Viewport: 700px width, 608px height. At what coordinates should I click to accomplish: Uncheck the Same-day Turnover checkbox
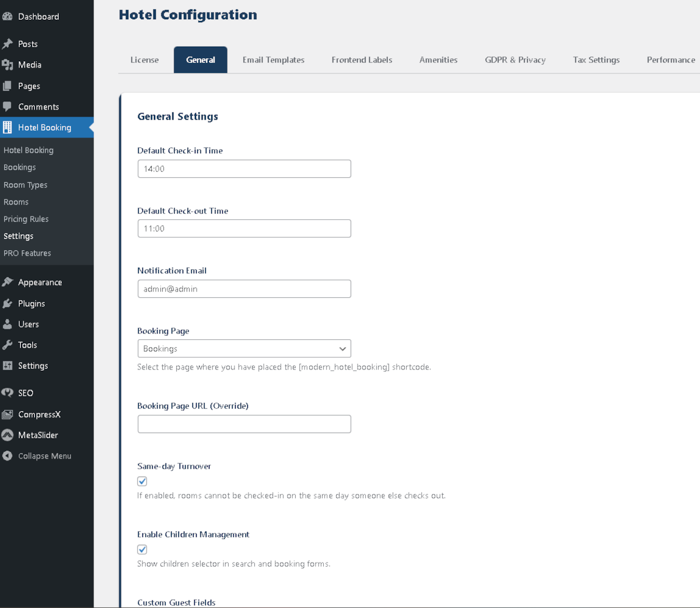click(x=142, y=481)
